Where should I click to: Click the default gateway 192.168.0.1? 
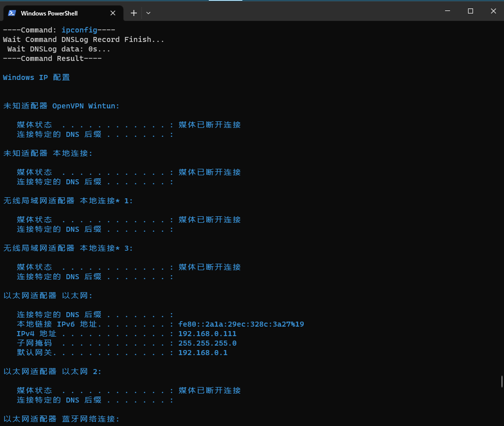(x=203, y=353)
